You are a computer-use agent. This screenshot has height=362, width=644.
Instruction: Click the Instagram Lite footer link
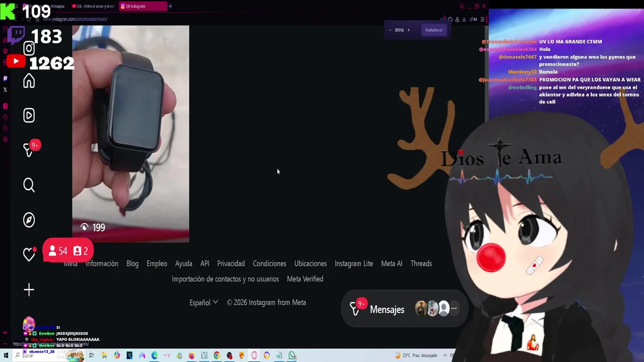(354, 263)
